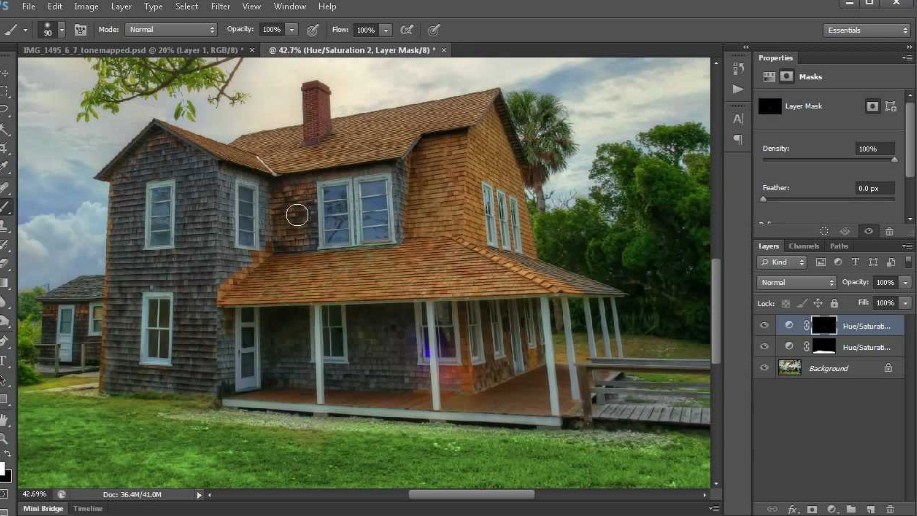
Task: Click the Feather value field
Action: tap(874, 188)
